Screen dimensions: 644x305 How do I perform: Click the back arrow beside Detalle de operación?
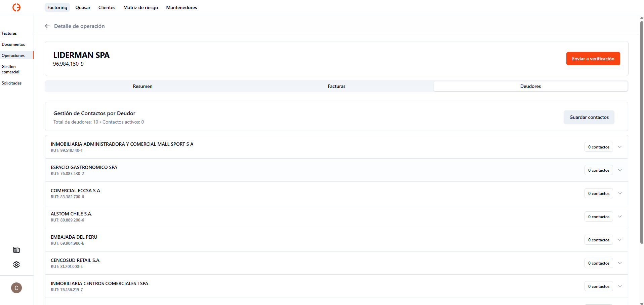tap(47, 26)
